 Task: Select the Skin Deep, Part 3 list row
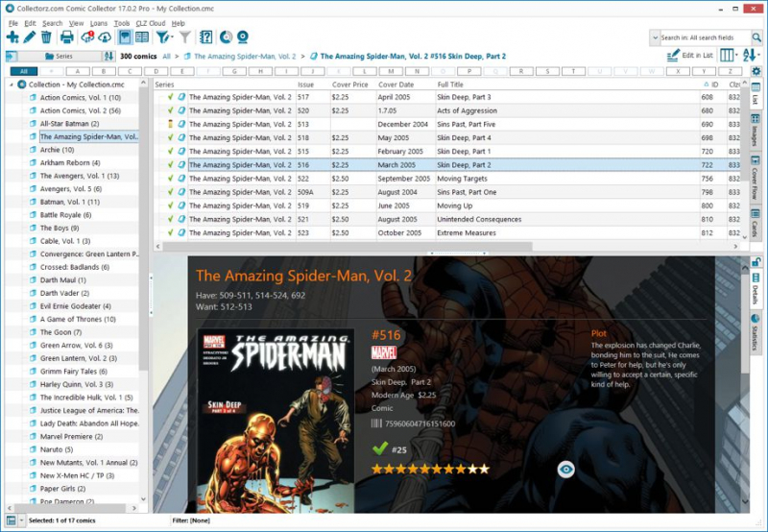click(x=447, y=97)
